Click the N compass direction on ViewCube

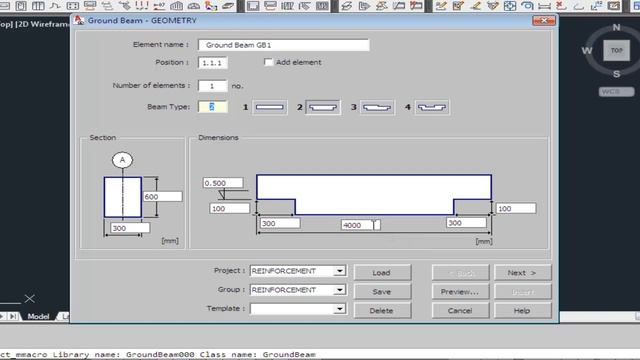616,27
